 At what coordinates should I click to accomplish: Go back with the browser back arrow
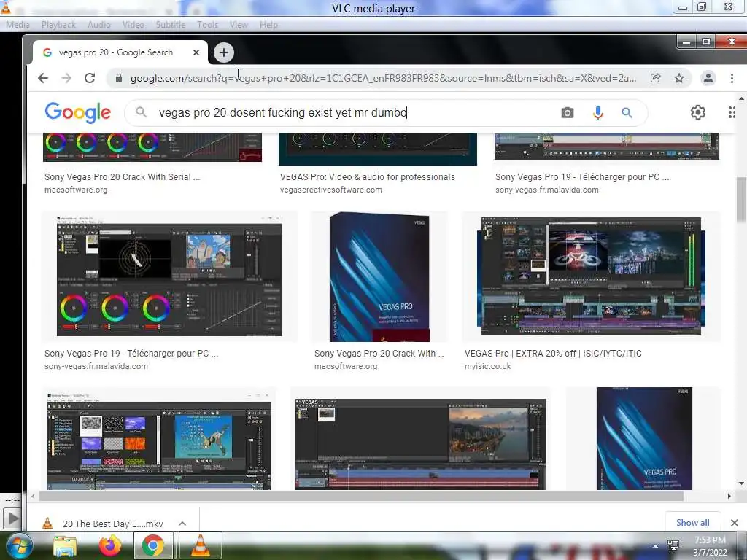point(43,78)
